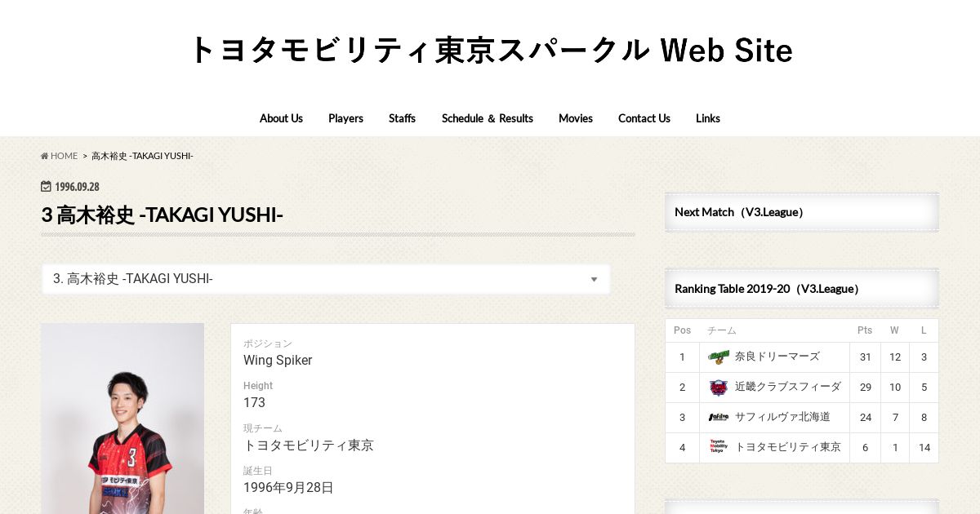Screen dimensions: 980x514
Task: Go back to HOME via breadcrumb
Action: tap(60, 156)
